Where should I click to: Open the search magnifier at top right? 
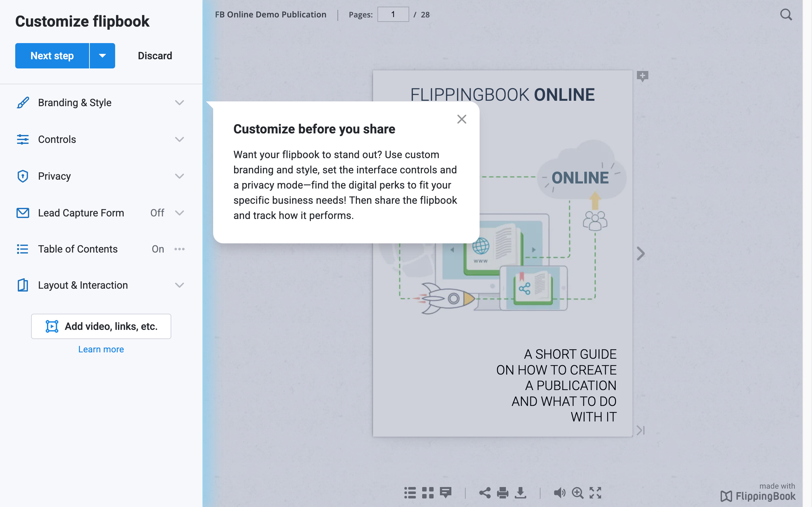tap(786, 15)
